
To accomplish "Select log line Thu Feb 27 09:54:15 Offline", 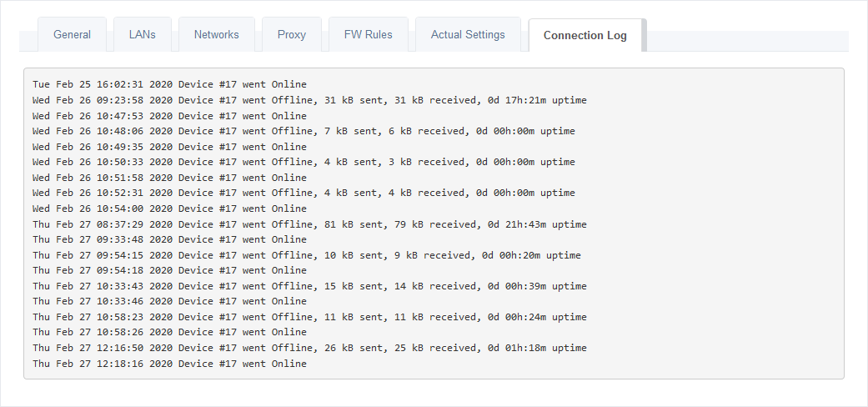I will (x=307, y=255).
